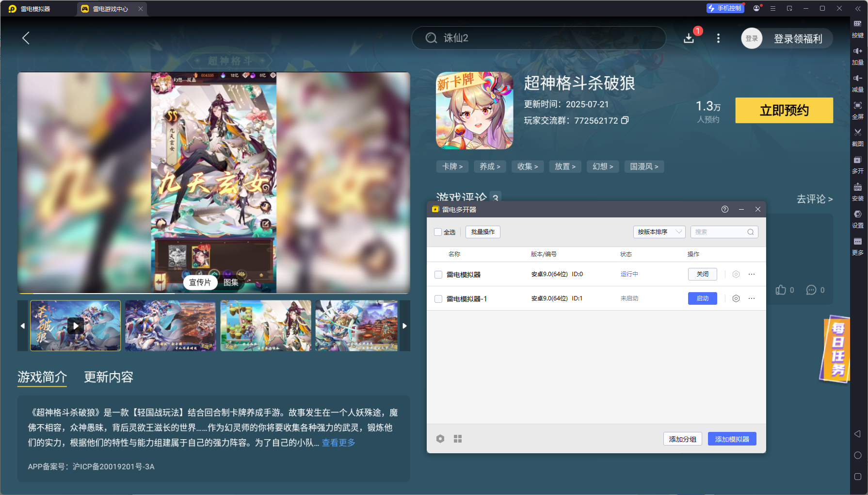The height and width of the screenshot is (495, 868).
Task: Click the Android recent-apps square in sidebar
Action: [x=857, y=477]
